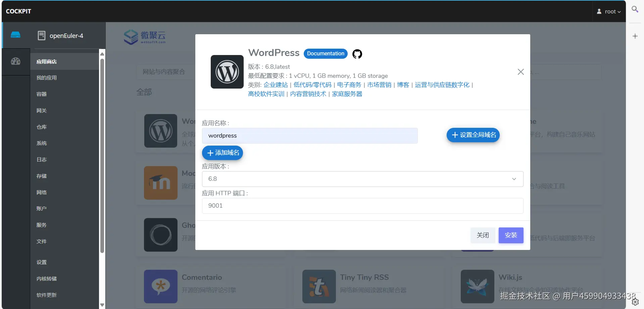
Task: Focus the HTTP port field showing 9001
Action: click(362, 206)
